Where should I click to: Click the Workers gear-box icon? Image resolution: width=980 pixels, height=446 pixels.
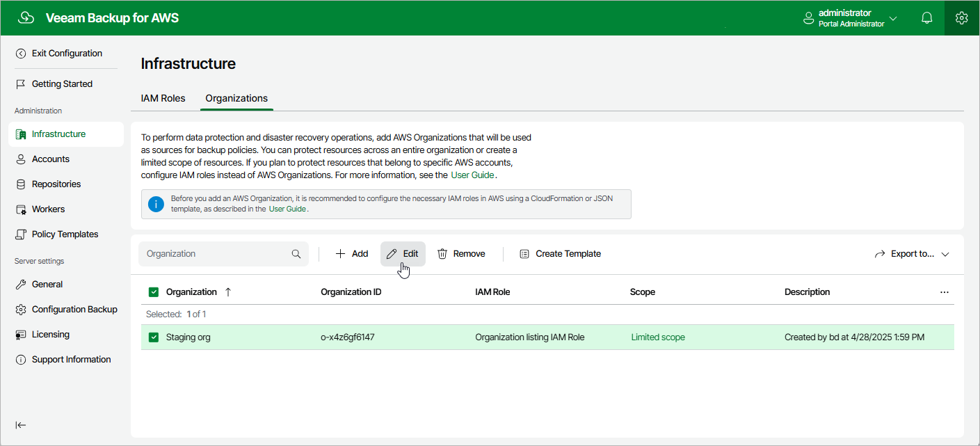pos(21,209)
